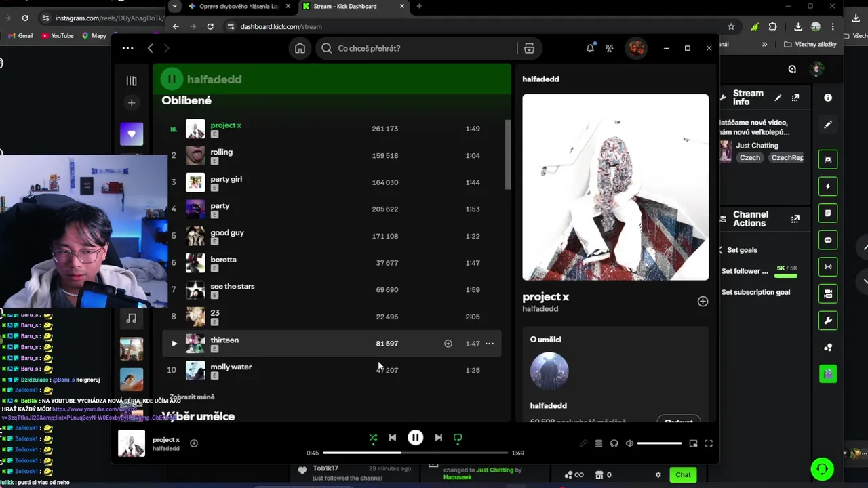This screenshot has height=488, width=868.
Task: Click Zobrazit méně to collapse list
Action: tap(192, 397)
